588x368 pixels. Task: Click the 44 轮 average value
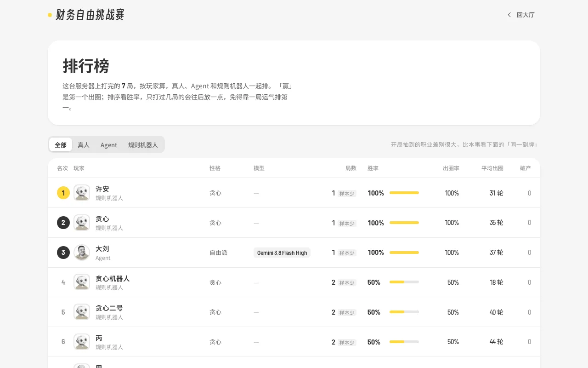point(497,342)
